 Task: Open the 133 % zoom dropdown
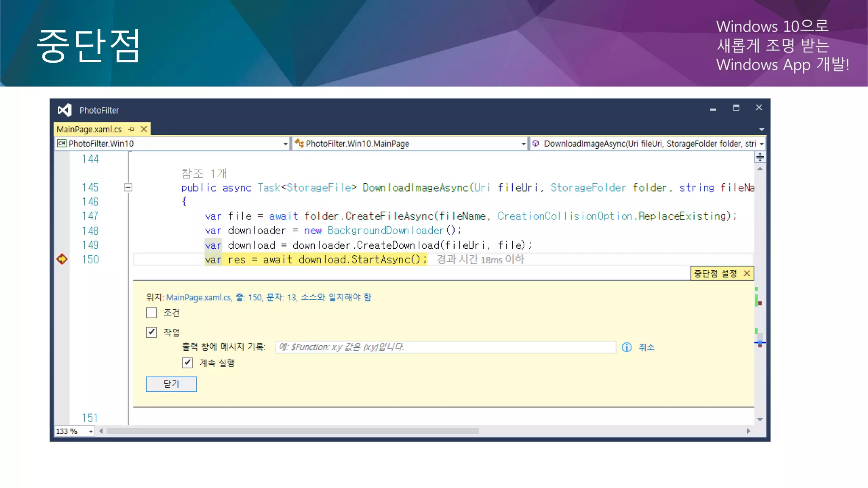pyautogui.click(x=91, y=431)
